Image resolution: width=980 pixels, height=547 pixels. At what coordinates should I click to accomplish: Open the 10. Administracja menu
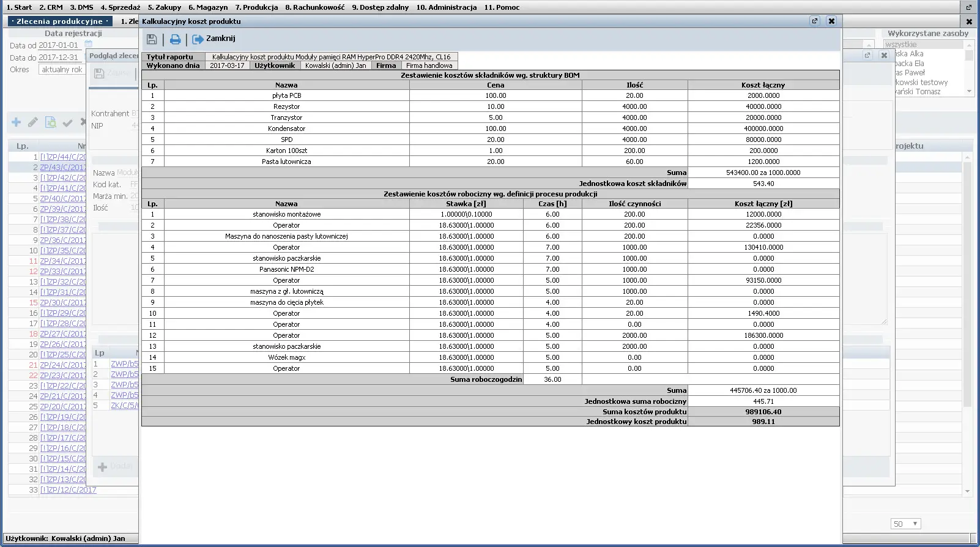point(446,7)
